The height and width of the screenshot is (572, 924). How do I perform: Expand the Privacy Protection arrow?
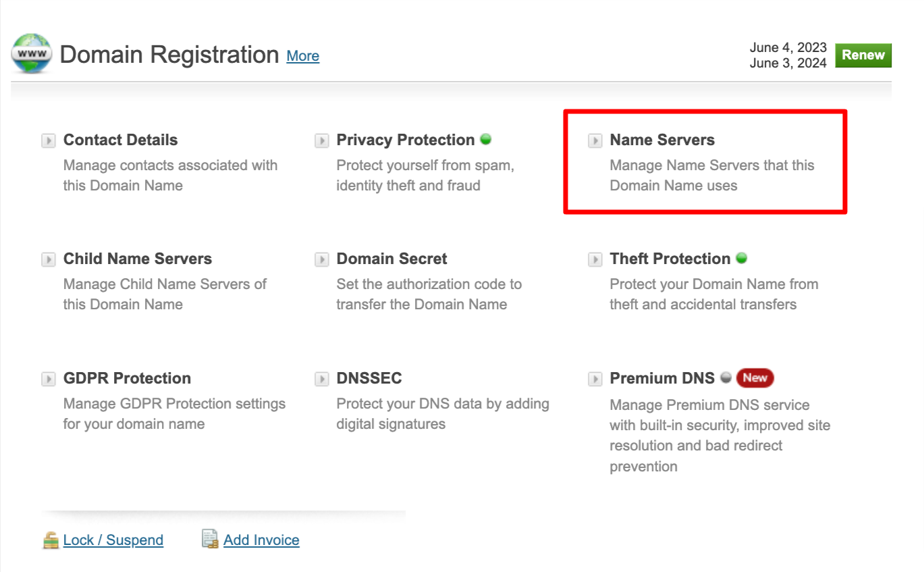click(322, 140)
